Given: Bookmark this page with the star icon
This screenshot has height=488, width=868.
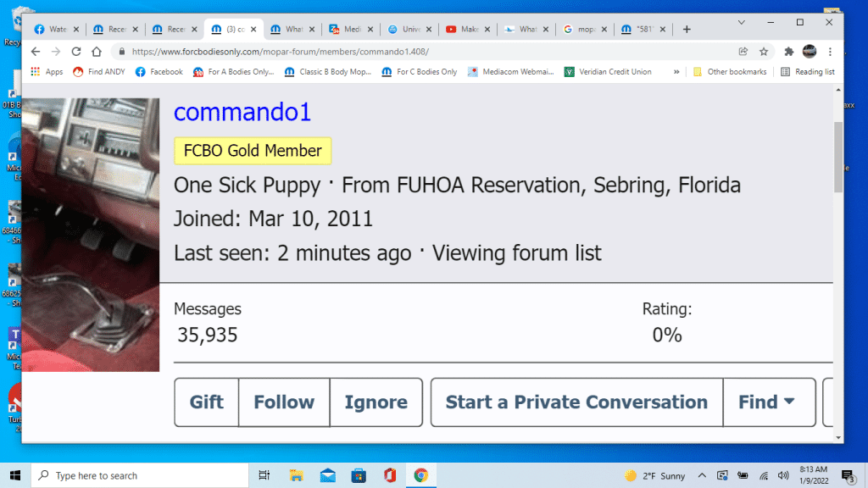Looking at the screenshot, I should [764, 52].
